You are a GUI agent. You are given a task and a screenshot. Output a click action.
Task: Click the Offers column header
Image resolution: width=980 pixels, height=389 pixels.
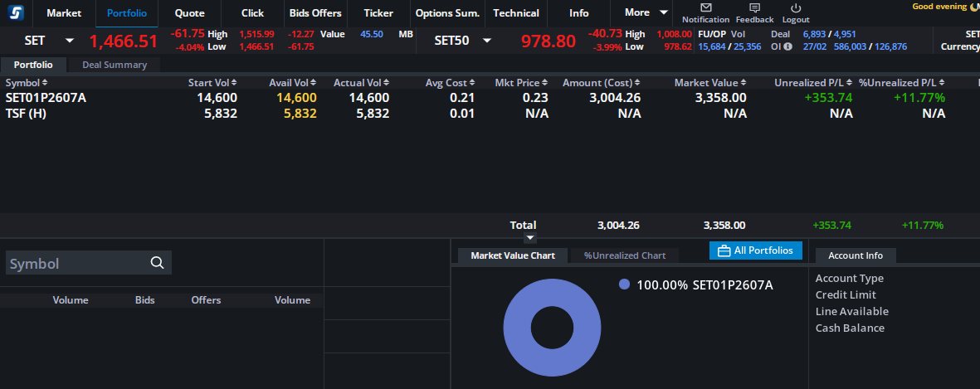[207, 300]
